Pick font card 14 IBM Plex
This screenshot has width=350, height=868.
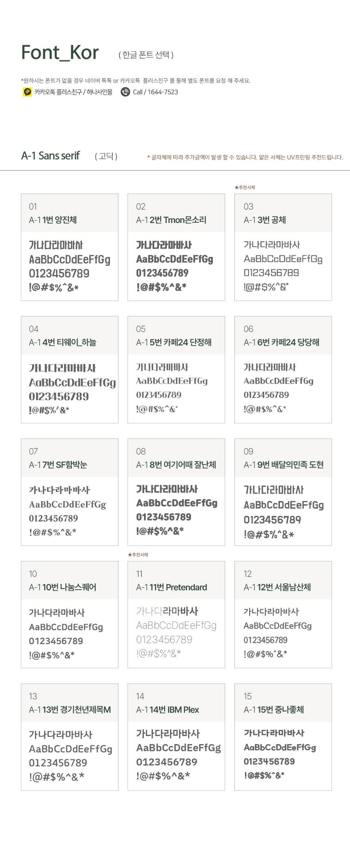point(176,737)
